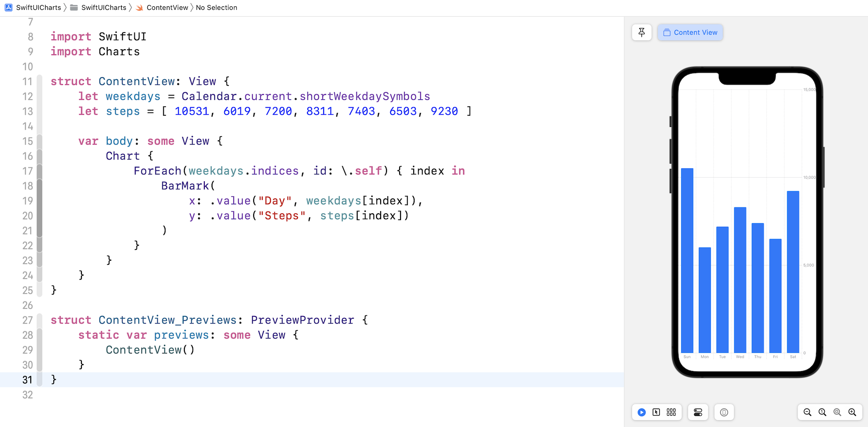The height and width of the screenshot is (427, 868).
Task: Open the SwiftUICharts folder breadcrumb
Action: [99, 8]
